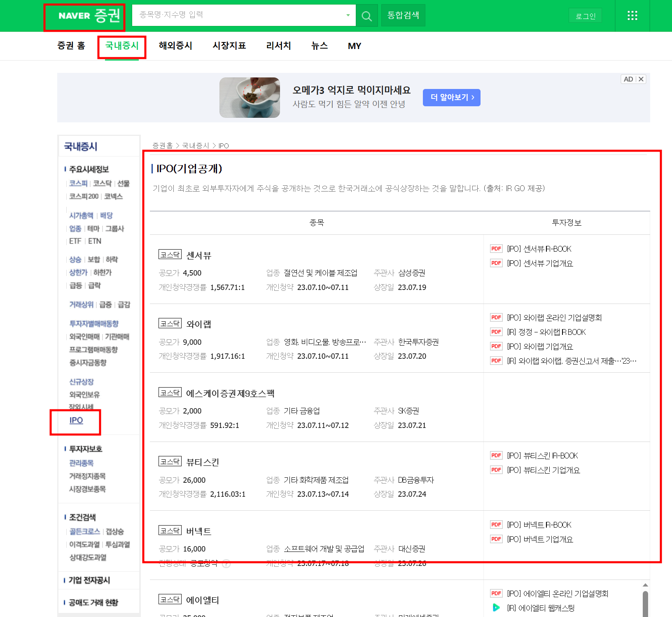Click the 로그인 button

(x=585, y=16)
